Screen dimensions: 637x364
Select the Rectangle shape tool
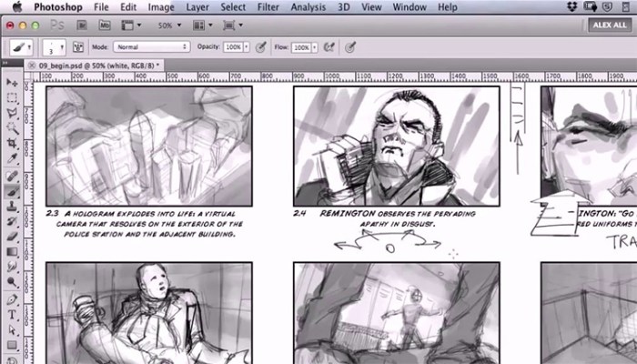tap(12, 345)
